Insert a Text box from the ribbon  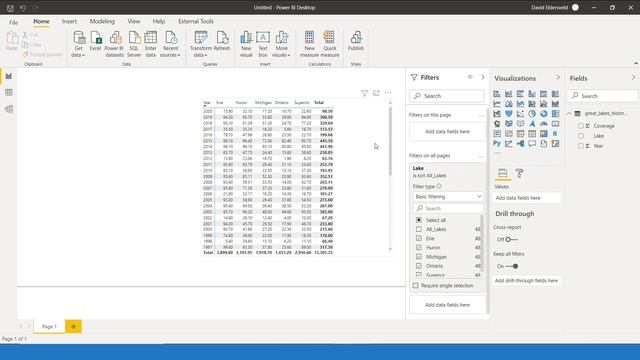click(263, 44)
